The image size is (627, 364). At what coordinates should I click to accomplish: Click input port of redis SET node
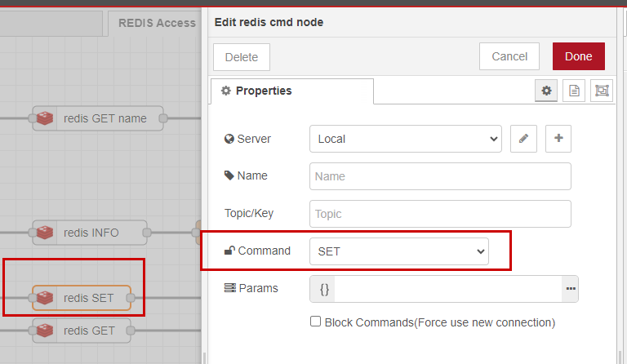coord(33,298)
